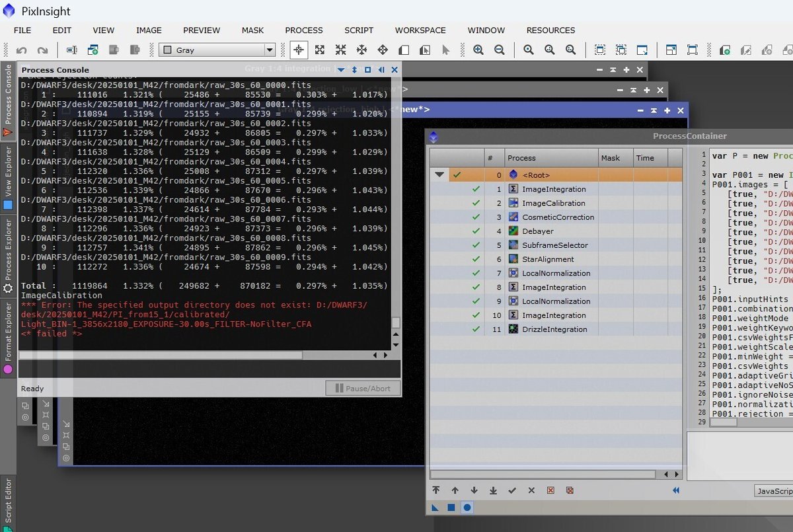Viewport: 793px width, 532px height.
Task: Collapse the source code pane with double arrows
Action: (676, 490)
